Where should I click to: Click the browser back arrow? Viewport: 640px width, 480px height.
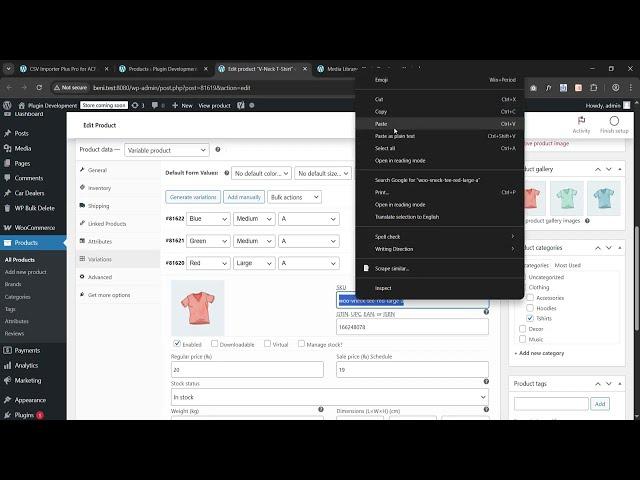coord(9,88)
